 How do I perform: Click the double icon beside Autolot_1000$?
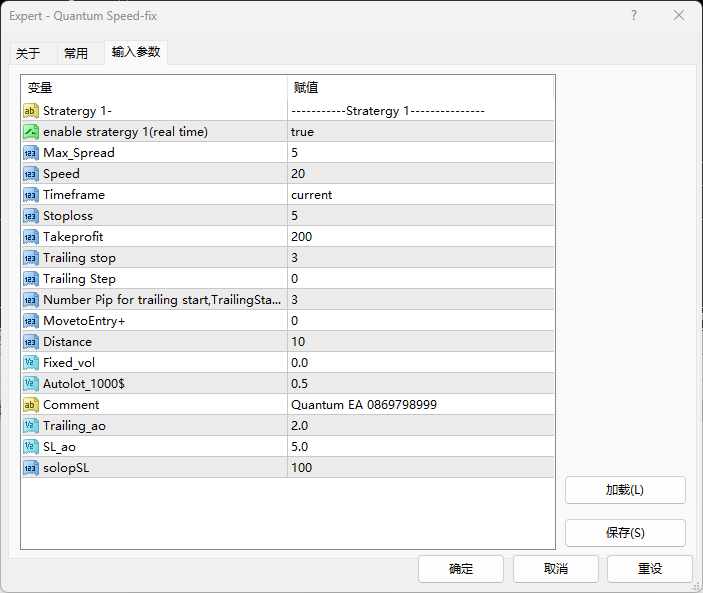pyautogui.click(x=30, y=384)
